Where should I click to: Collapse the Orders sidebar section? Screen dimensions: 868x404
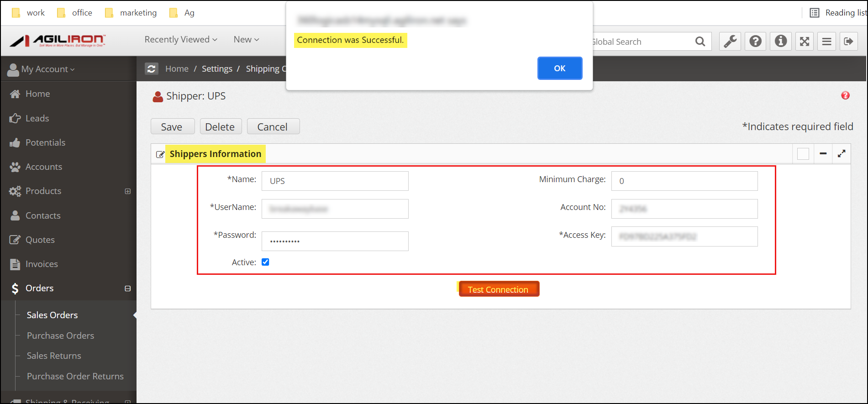coord(128,289)
